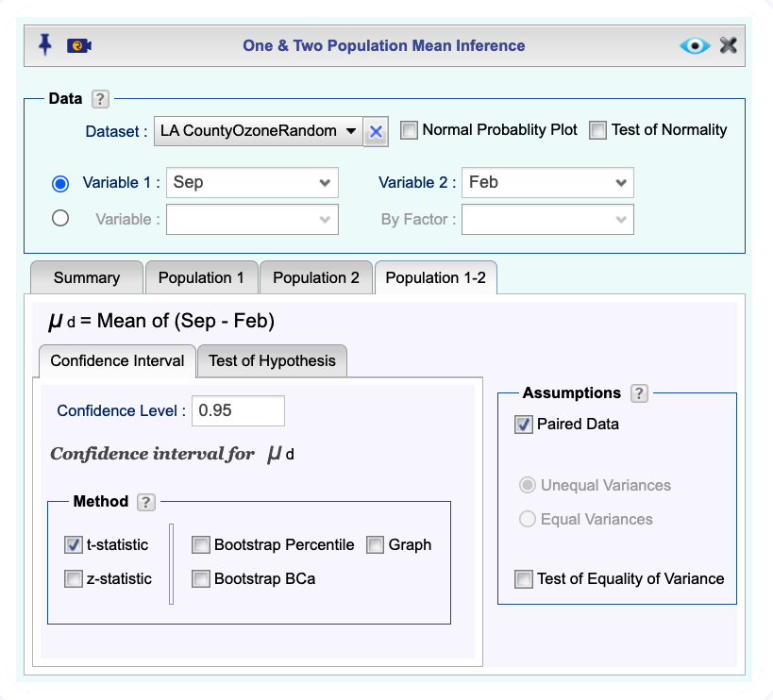This screenshot has width=773, height=700.
Task: Open the Variable 1 Sep dropdown
Action: (x=252, y=183)
